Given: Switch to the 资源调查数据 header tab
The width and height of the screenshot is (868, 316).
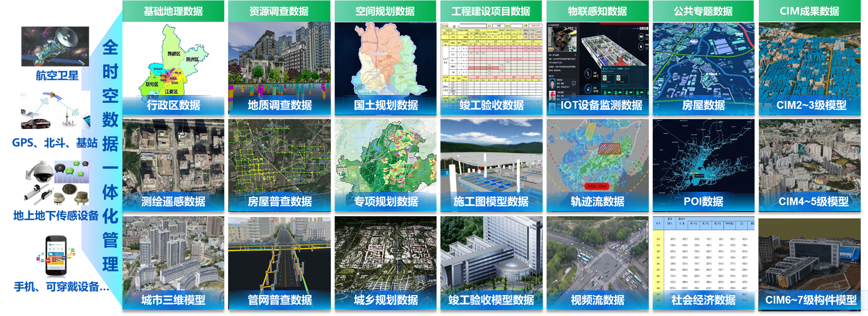Looking at the screenshot, I should point(279,11).
